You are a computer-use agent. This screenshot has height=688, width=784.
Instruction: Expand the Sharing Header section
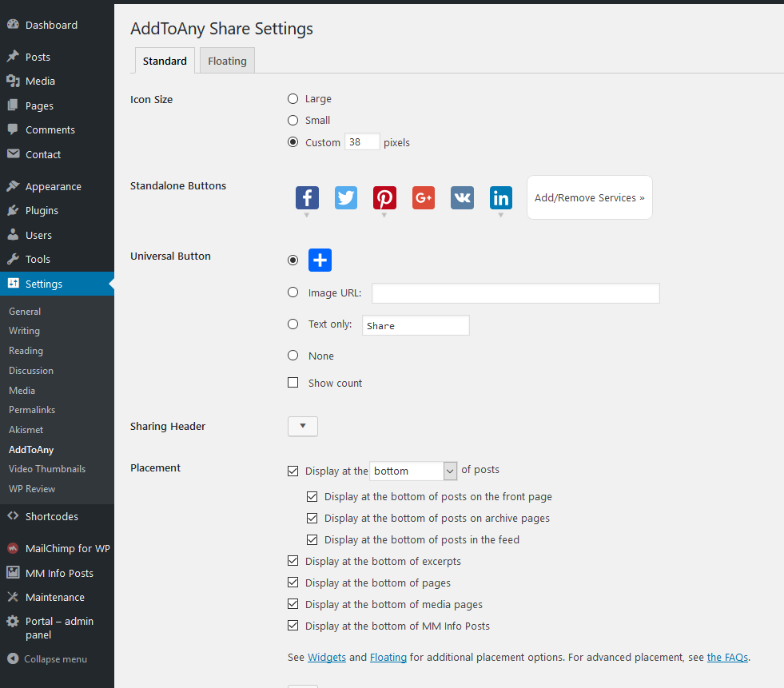303,427
